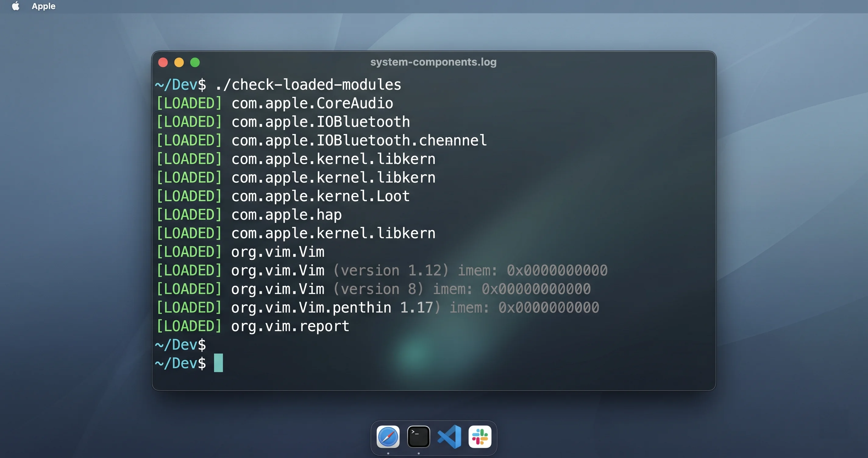This screenshot has height=458, width=868.
Task: Open the Apple logo menu
Action: click(16, 6)
